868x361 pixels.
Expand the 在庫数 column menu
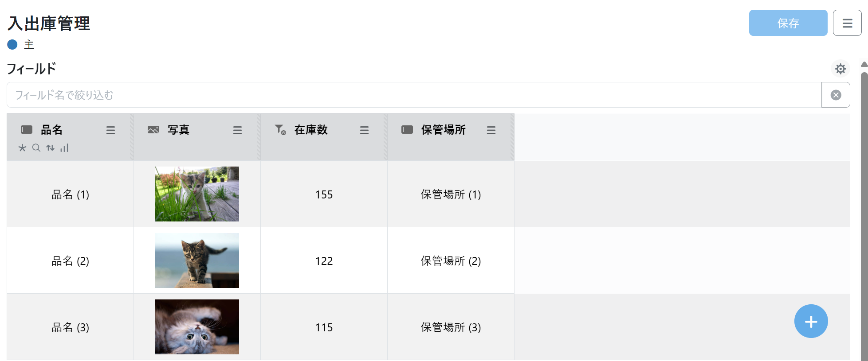[x=364, y=130]
